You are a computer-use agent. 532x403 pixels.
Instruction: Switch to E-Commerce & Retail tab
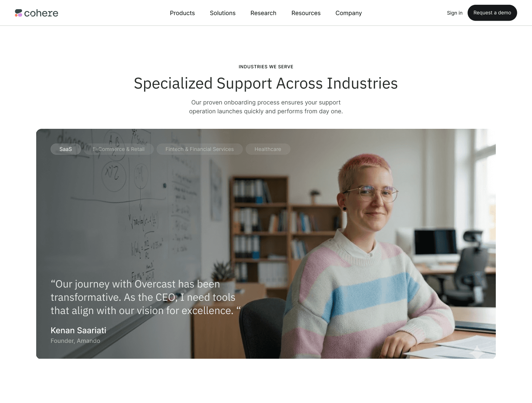(x=119, y=149)
